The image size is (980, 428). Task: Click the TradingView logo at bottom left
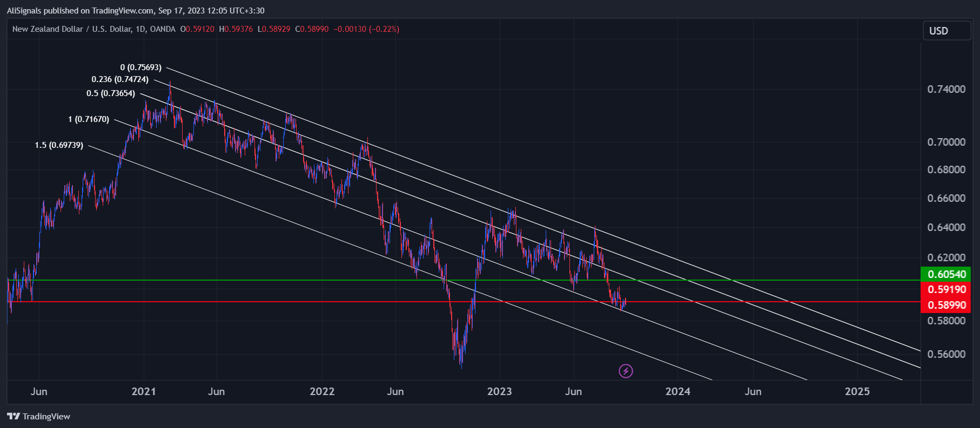(38, 416)
